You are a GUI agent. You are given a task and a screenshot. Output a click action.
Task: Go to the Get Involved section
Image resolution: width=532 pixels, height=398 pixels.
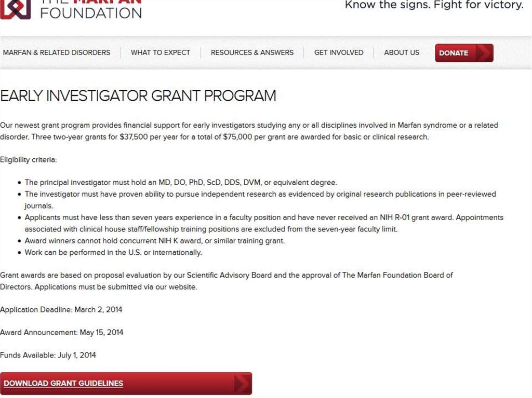(339, 52)
